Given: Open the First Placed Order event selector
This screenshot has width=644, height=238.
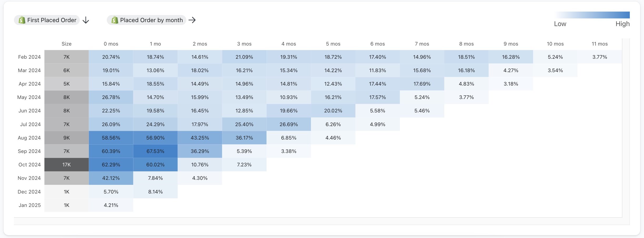Looking at the screenshot, I should click(47, 20).
